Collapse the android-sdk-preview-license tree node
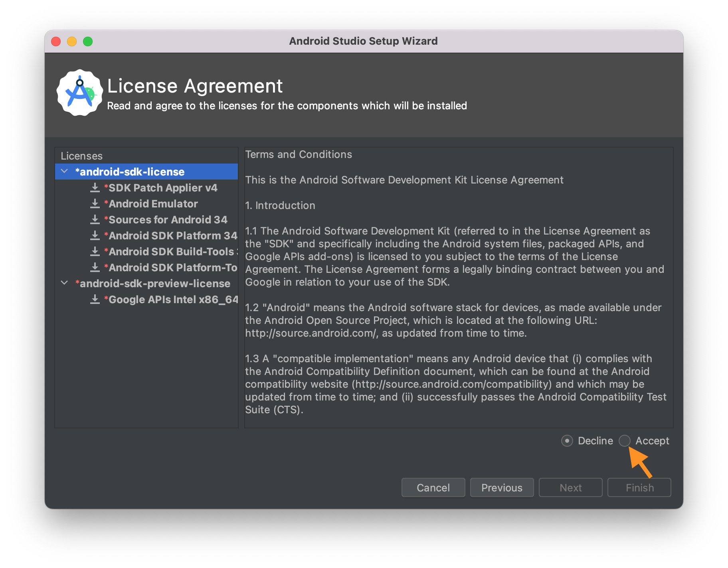728x568 pixels. click(64, 283)
